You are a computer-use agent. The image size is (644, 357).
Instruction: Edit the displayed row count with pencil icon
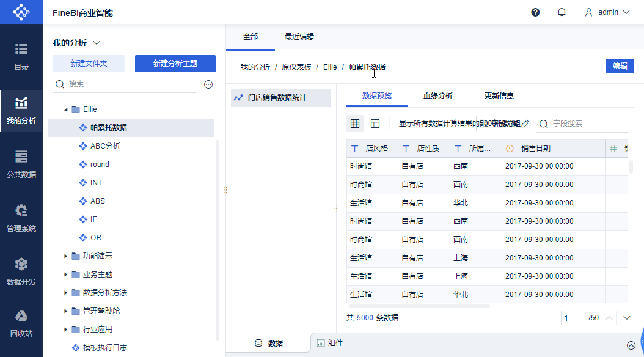pyautogui.click(x=525, y=123)
